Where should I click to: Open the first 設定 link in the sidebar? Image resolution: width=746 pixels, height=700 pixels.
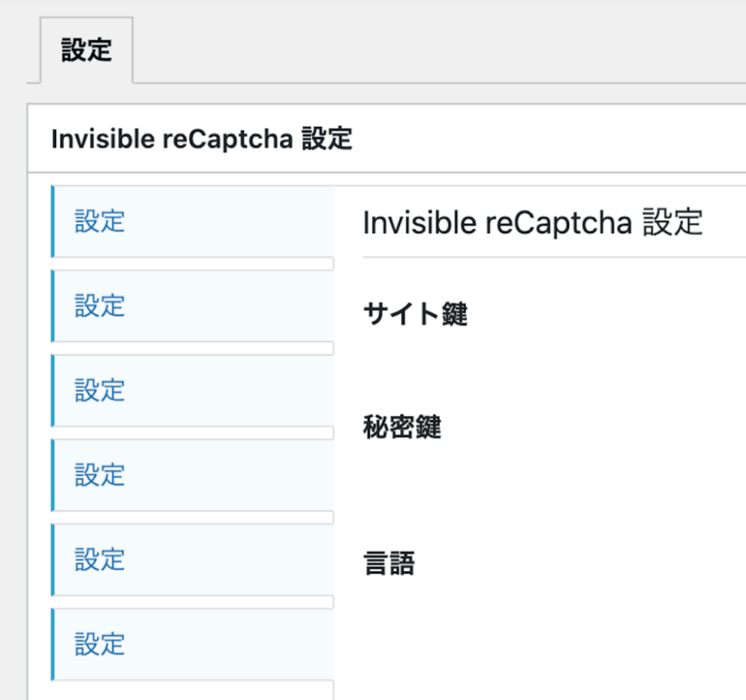pyautogui.click(x=98, y=222)
